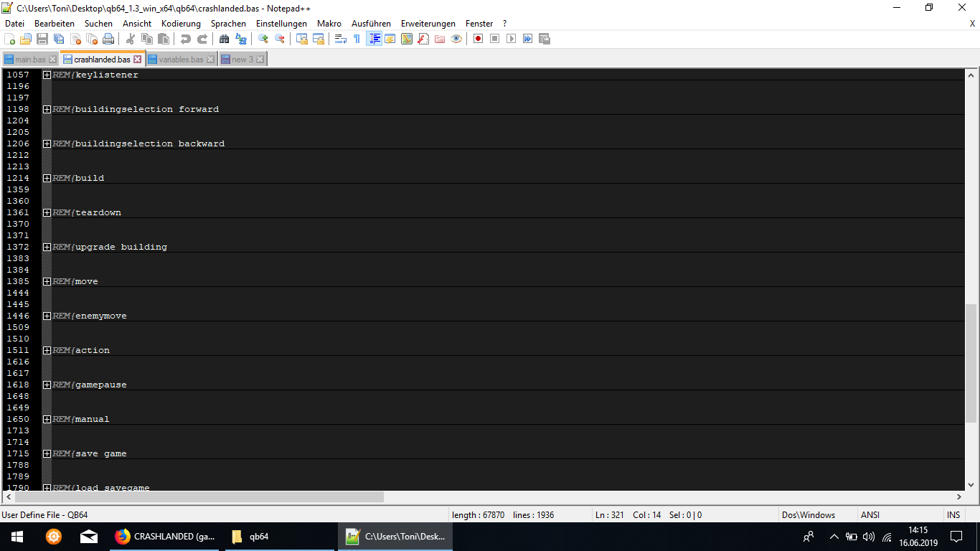Click the Print icon in toolbar
Viewport: 980px width, 551px height.
click(x=108, y=39)
